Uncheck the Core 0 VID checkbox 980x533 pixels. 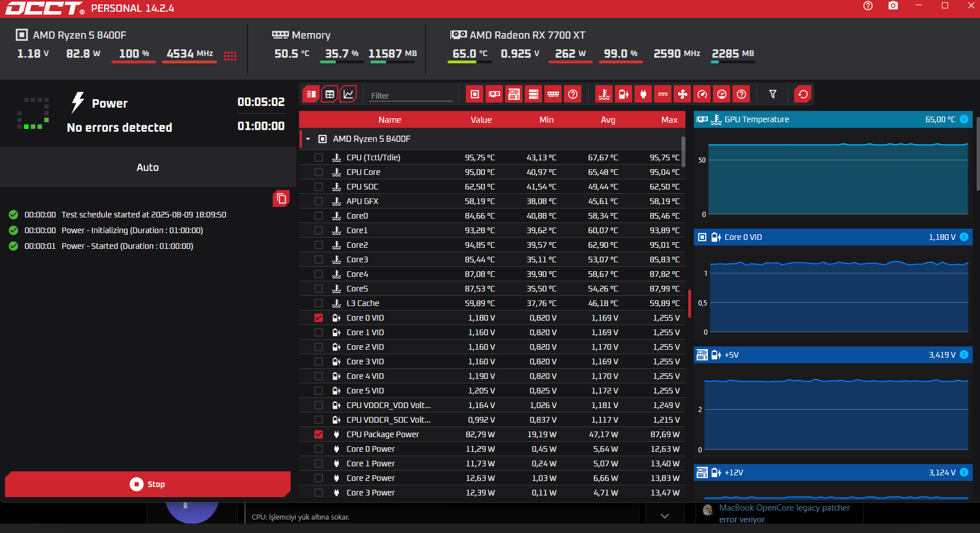[x=319, y=318]
